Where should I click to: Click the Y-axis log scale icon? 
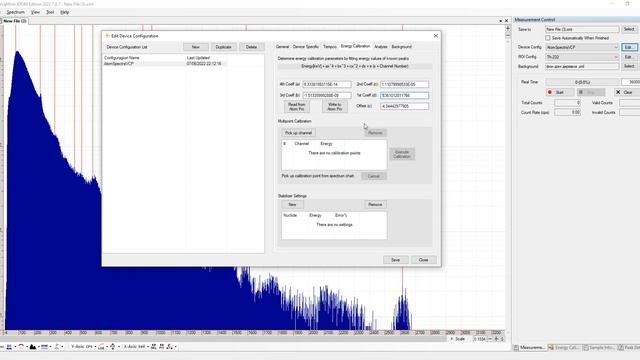click(x=101, y=347)
